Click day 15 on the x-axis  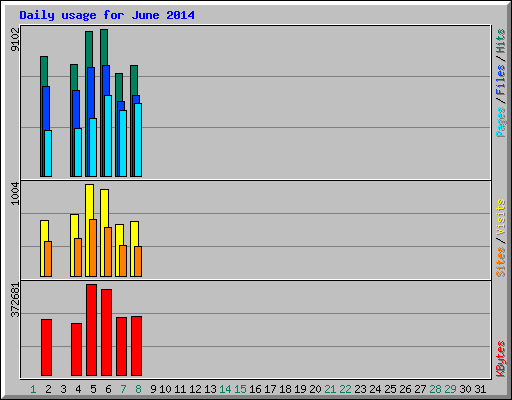click(x=240, y=389)
